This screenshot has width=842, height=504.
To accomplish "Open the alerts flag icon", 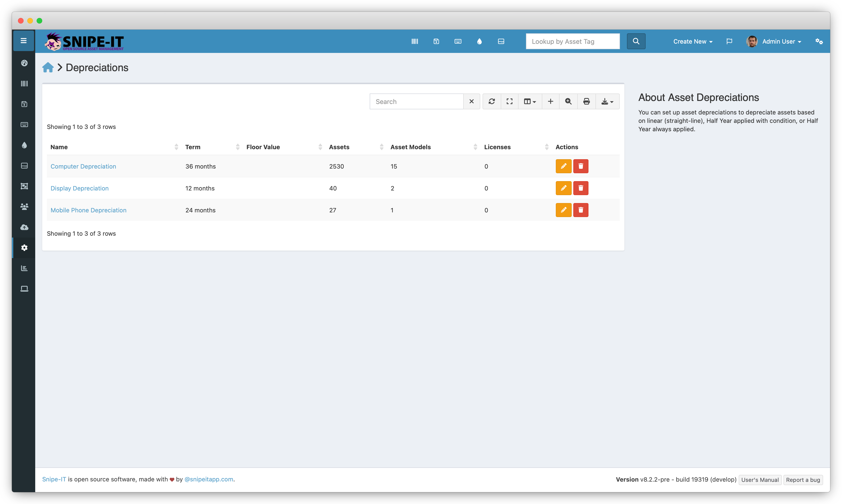I will 729,41.
